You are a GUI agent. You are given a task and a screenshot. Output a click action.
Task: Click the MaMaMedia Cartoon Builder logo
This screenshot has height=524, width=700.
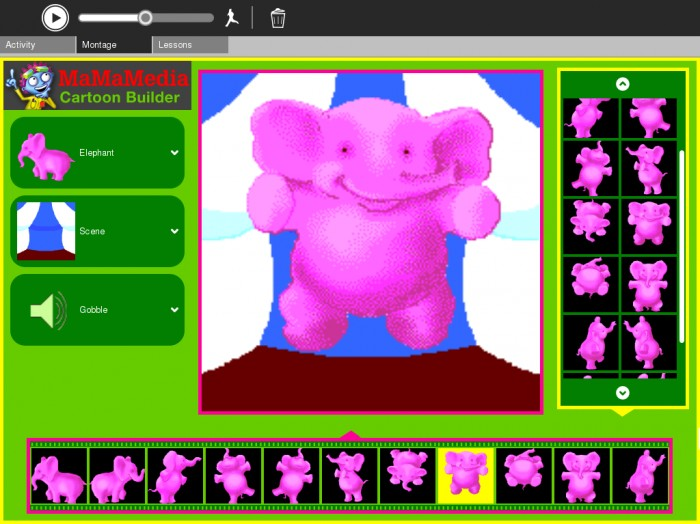click(97, 86)
